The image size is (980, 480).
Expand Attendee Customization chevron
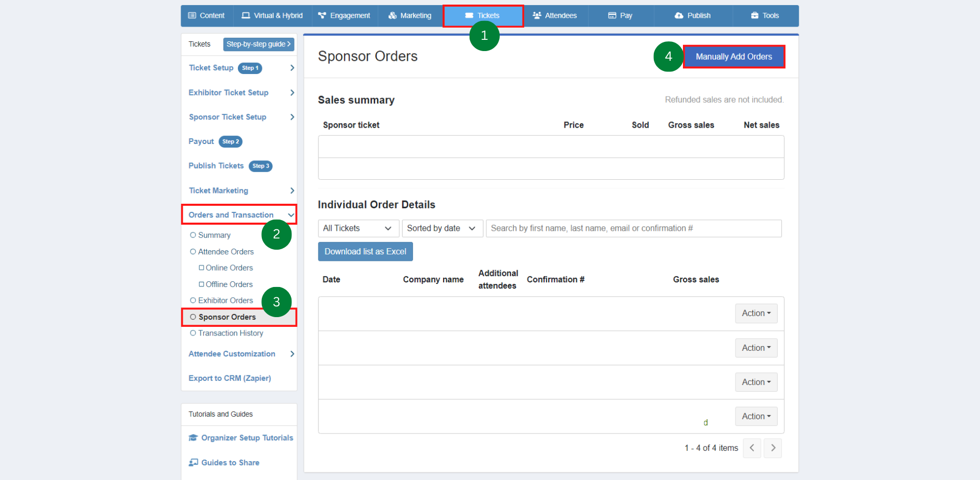tap(292, 354)
